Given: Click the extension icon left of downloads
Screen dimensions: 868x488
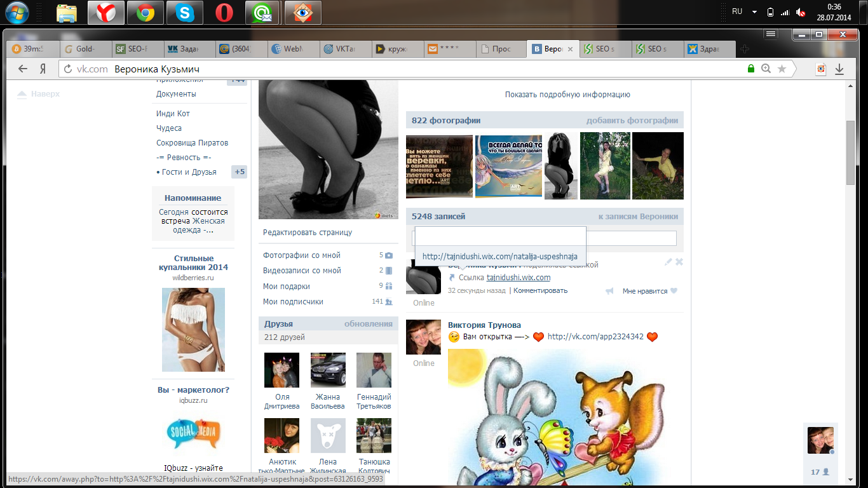Looking at the screenshot, I should coord(821,69).
